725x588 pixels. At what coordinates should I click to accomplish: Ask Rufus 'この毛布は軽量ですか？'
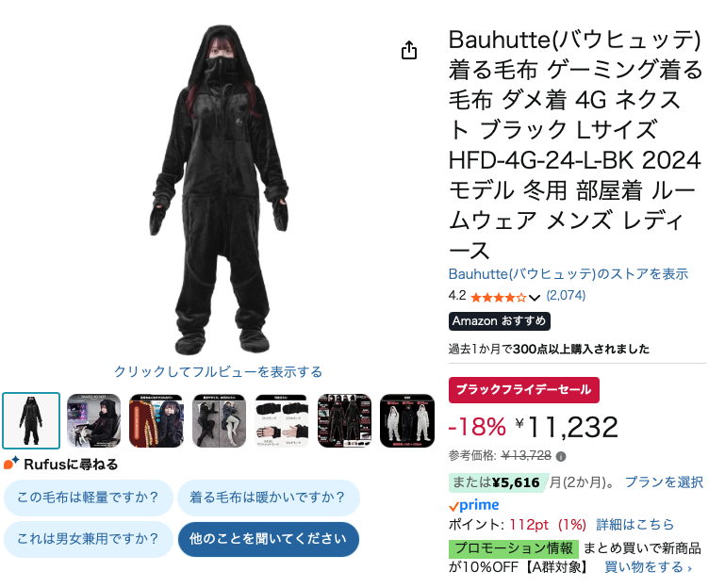pyautogui.click(x=89, y=498)
